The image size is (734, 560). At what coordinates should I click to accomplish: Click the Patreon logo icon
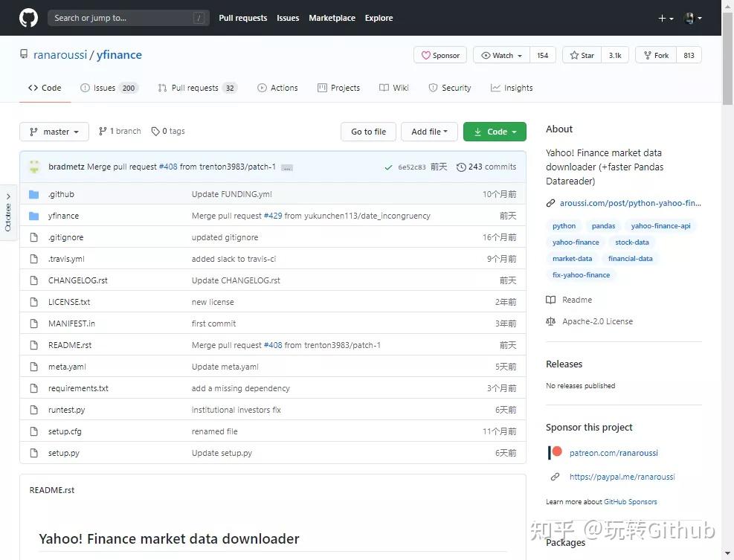click(556, 452)
